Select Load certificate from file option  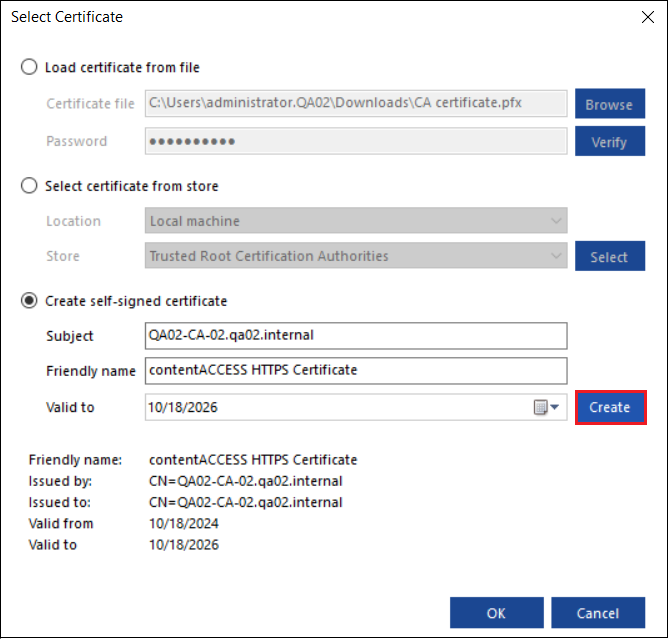point(30,67)
